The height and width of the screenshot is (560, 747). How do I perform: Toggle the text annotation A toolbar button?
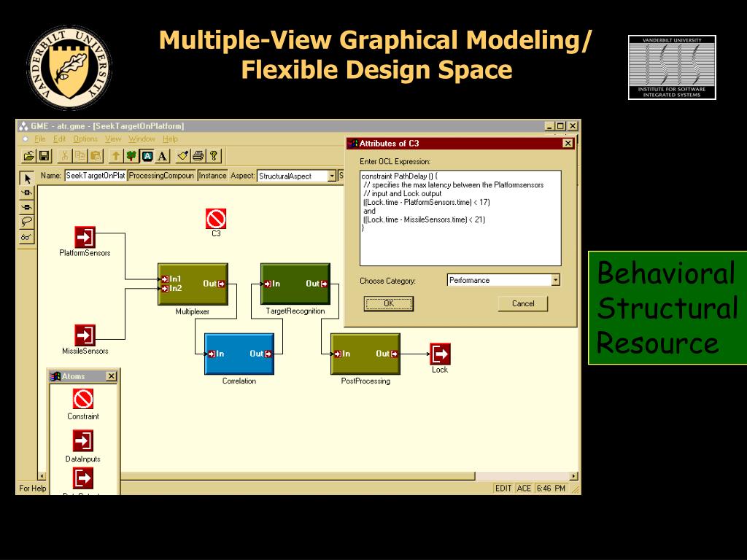[162, 156]
